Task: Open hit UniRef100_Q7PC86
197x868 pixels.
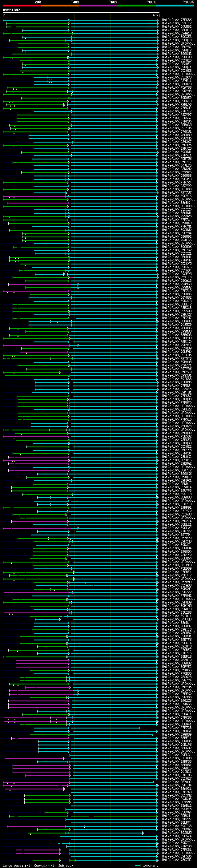Action: [x=177, y=20]
